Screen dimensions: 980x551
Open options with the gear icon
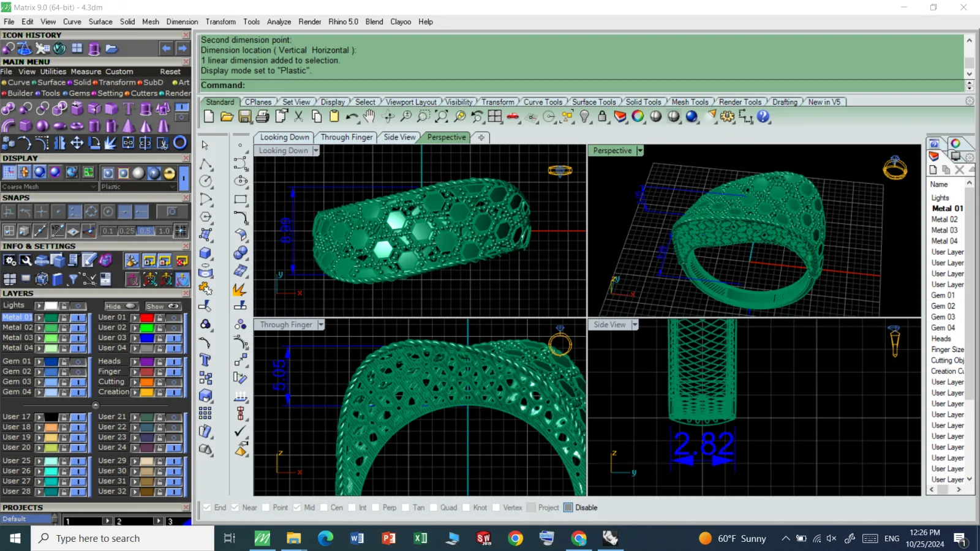(727, 116)
